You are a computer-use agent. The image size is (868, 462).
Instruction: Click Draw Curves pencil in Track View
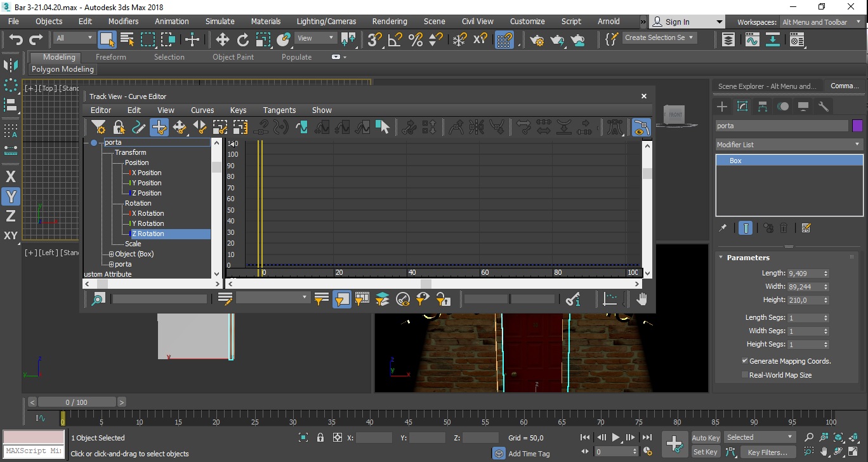point(139,128)
